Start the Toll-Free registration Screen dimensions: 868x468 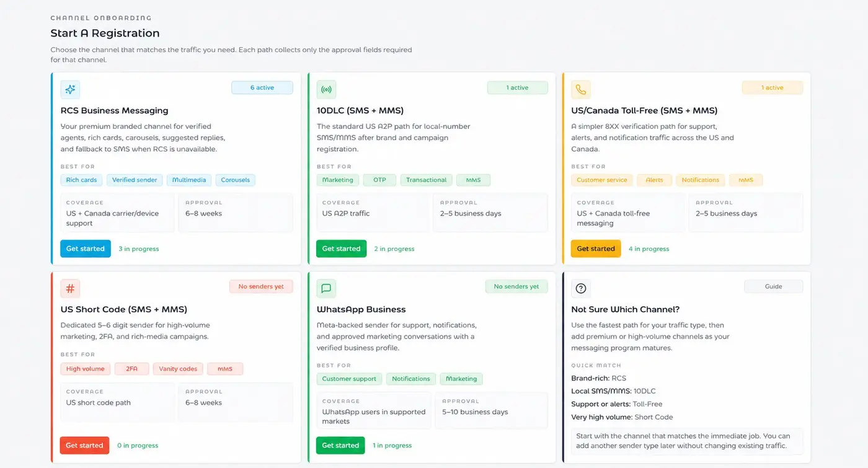pyautogui.click(x=596, y=249)
